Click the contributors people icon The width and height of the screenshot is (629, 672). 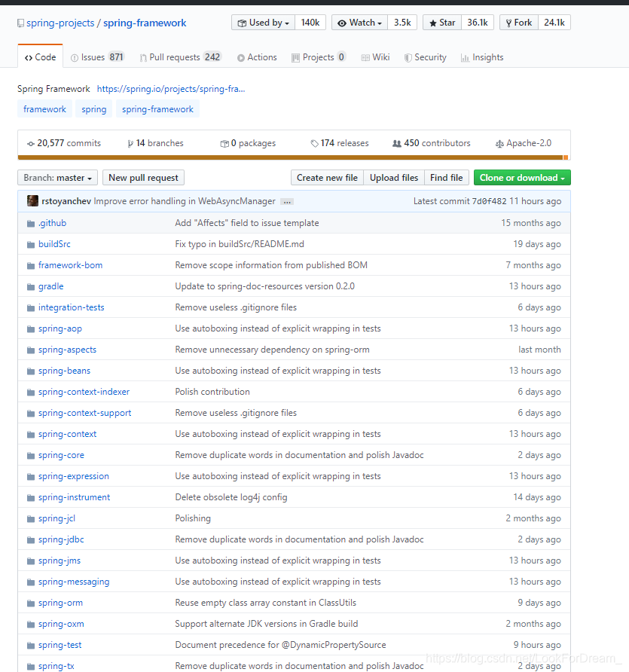[397, 144]
